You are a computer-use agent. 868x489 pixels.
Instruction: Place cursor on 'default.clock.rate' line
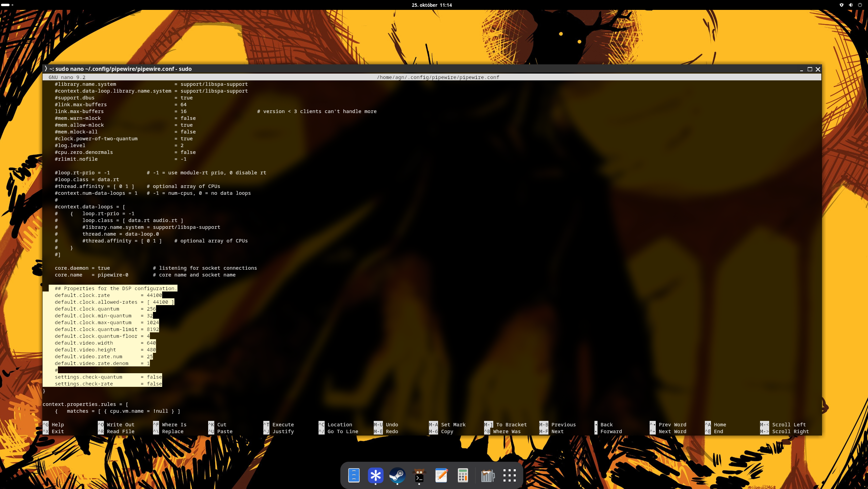108,295
